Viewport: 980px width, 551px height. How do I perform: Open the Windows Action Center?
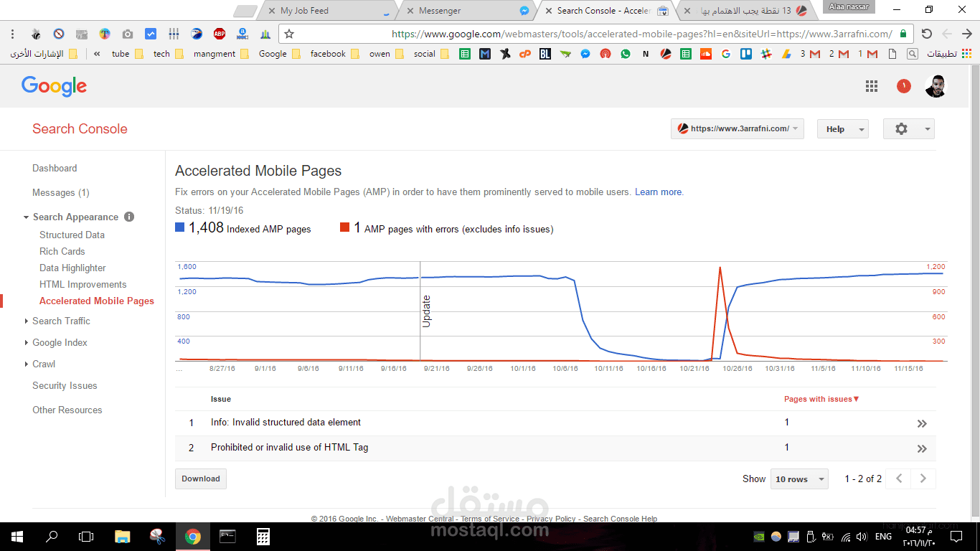click(x=955, y=537)
